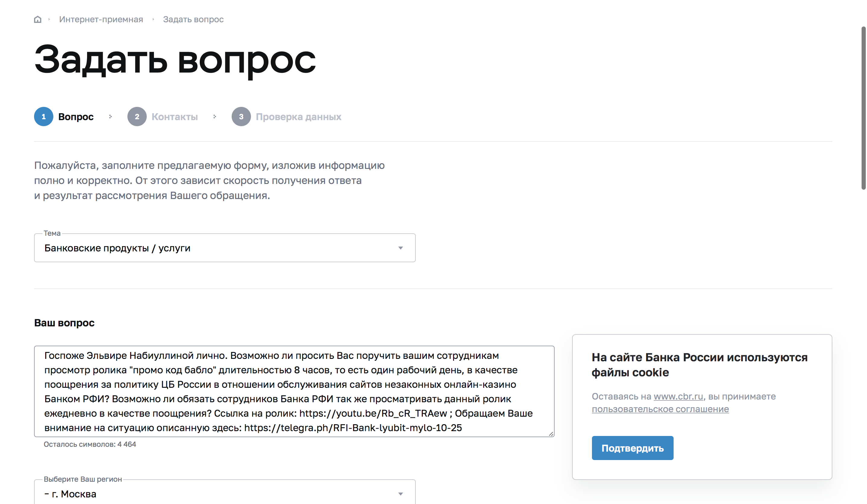Click step 2 circle icon
Viewport: 867px width, 504px height.
137,117
